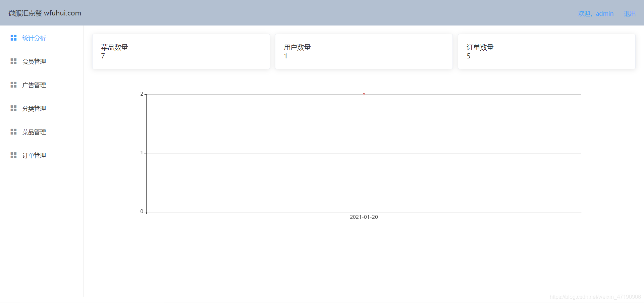Viewport: 644px width, 303px height.
Task: Click the y-axis value 2 label
Action: point(142,94)
